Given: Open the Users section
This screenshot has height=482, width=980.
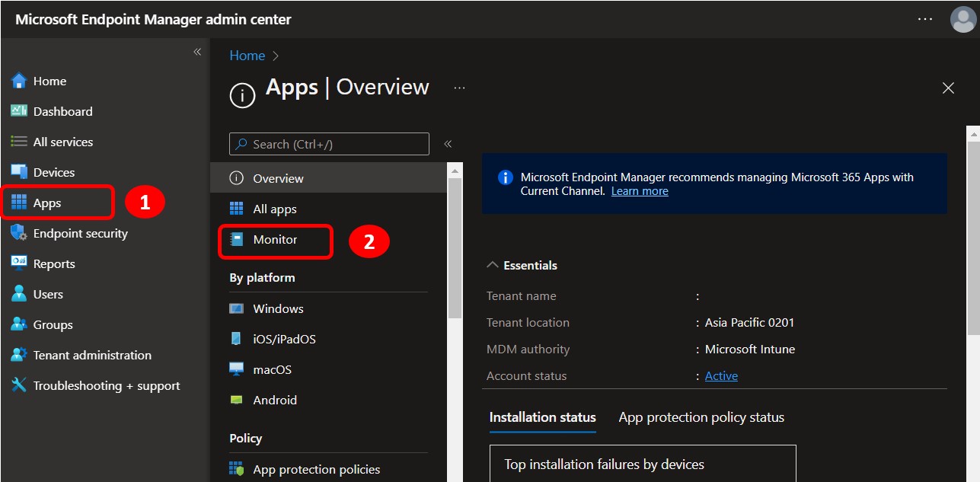Looking at the screenshot, I should coord(49,294).
